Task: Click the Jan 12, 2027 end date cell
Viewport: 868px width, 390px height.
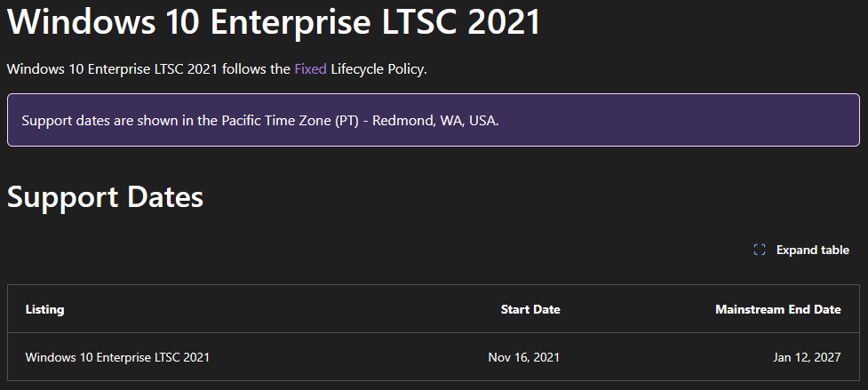Action: pyautogui.click(x=807, y=358)
